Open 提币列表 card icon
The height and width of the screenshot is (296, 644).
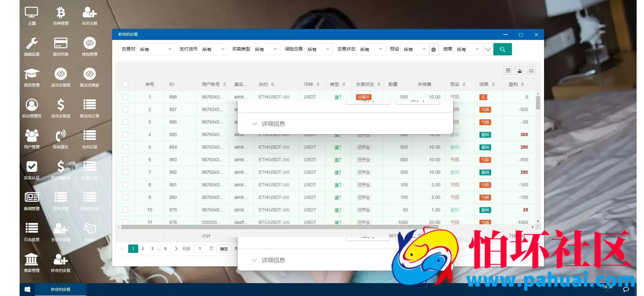coord(60,47)
